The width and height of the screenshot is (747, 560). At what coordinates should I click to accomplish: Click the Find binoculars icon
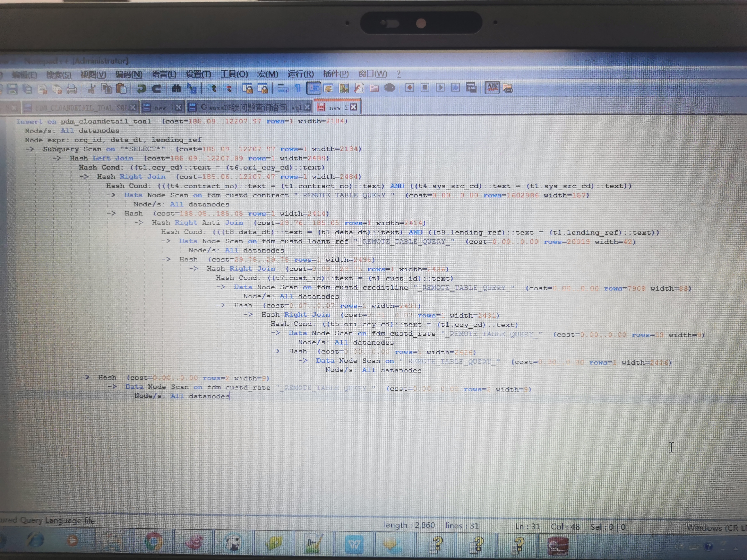coord(176,89)
